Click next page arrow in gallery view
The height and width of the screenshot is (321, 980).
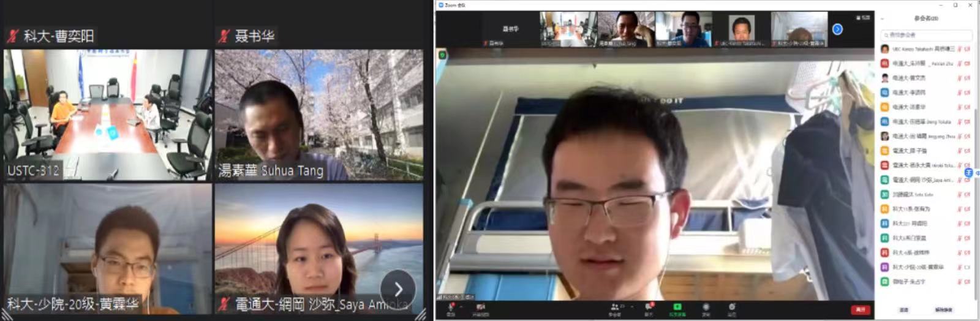click(398, 288)
